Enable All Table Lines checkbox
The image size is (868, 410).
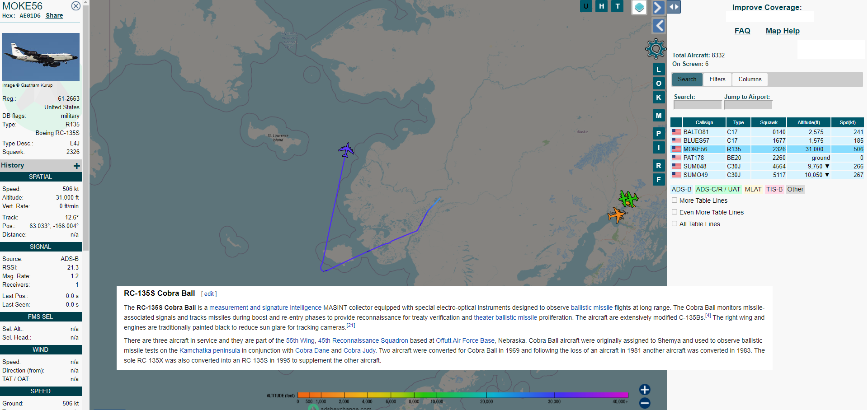pyautogui.click(x=675, y=224)
